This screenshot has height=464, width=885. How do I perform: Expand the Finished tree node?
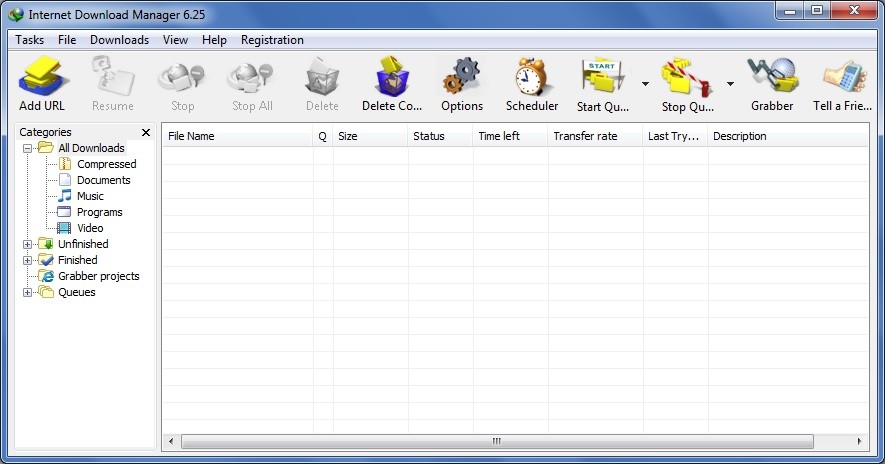click(x=27, y=260)
